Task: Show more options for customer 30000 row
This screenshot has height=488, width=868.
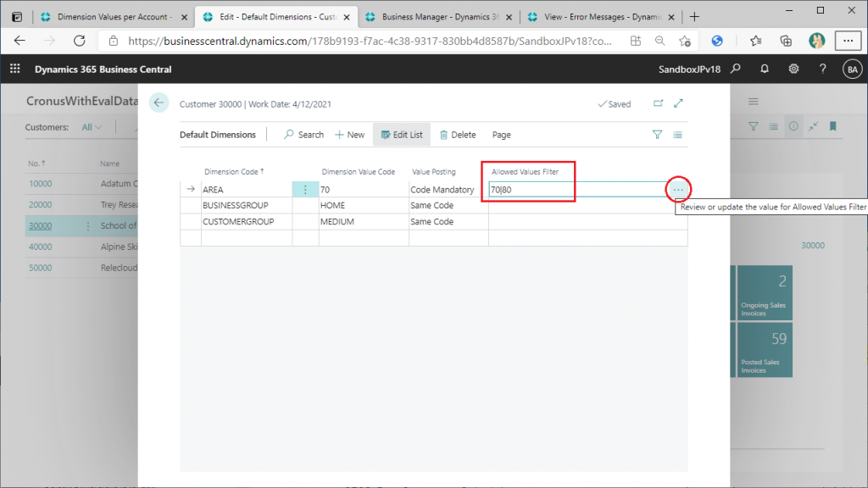Action: click(x=87, y=225)
